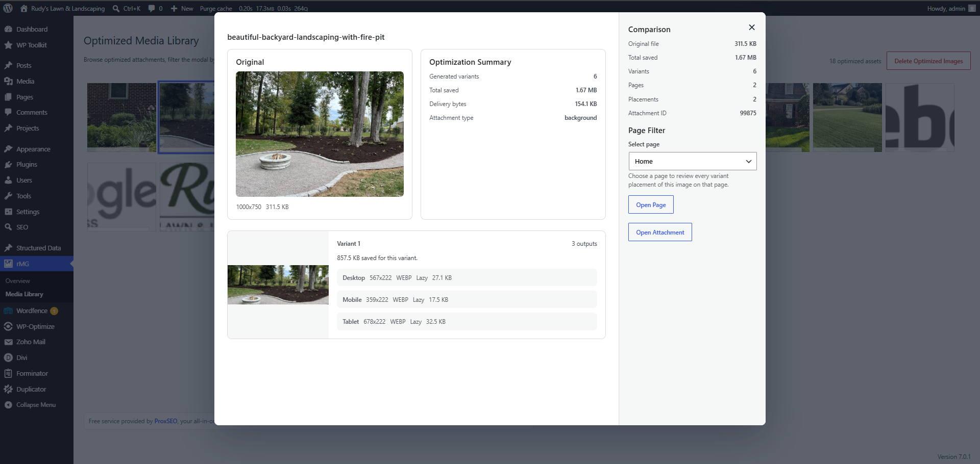This screenshot has height=464, width=980.
Task: Click the Version 7.0.1 footer text
Action: click(954, 457)
